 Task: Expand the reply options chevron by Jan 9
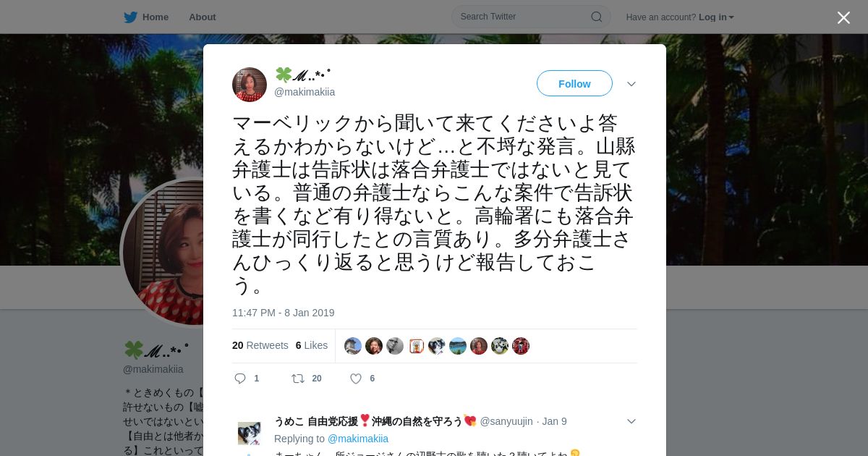tap(631, 421)
